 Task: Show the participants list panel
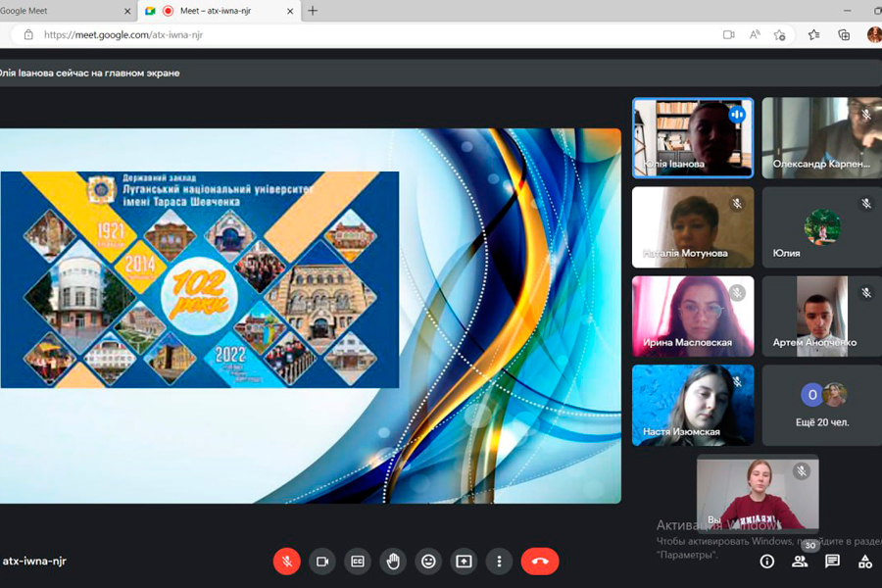[800, 562]
